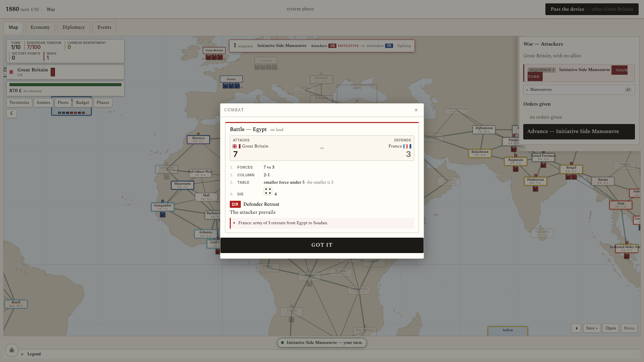The width and height of the screenshot is (644, 362).
Task: Open the Economy tab
Action: tap(40, 27)
